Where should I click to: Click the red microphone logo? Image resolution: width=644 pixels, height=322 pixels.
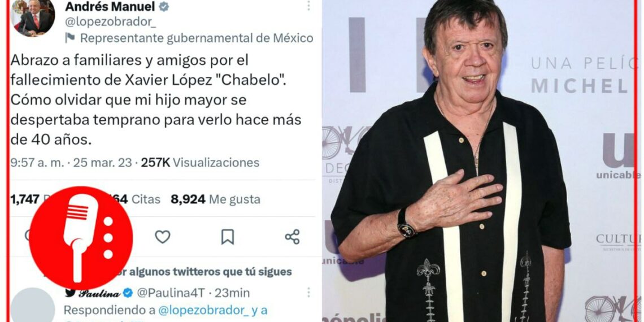click(x=81, y=238)
